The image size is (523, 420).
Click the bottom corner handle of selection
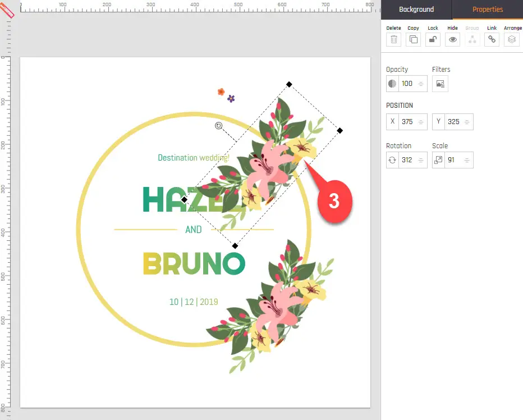[x=235, y=246]
